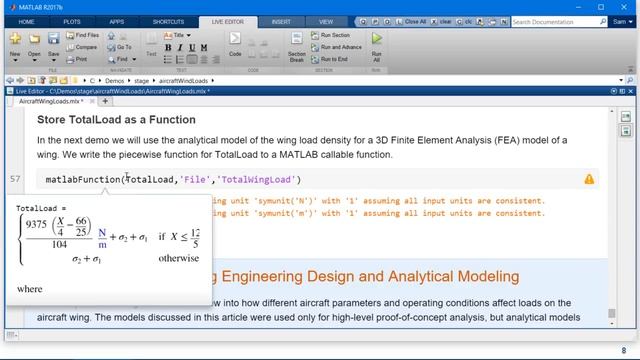The image size is (640, 360).
Task: Click aircraftWindLoads folder in path
Action: [x=183, y=81]
